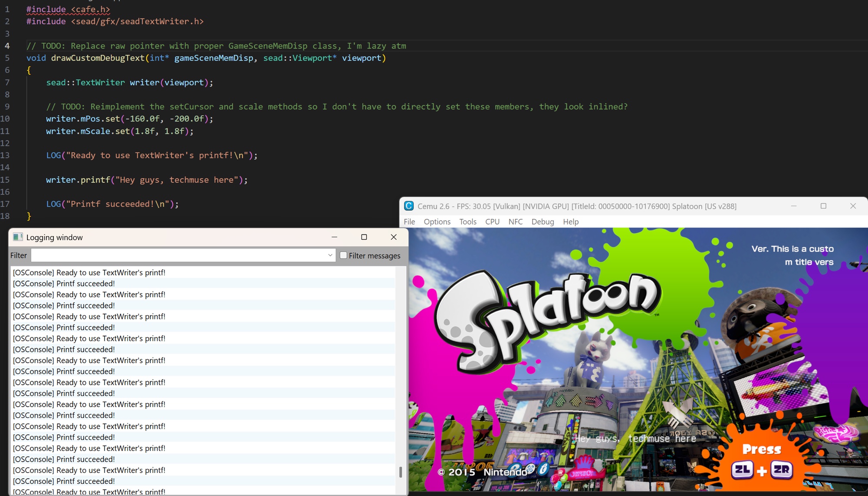Open the Options menu
The image size is (868, 496).
coord(437,222)
